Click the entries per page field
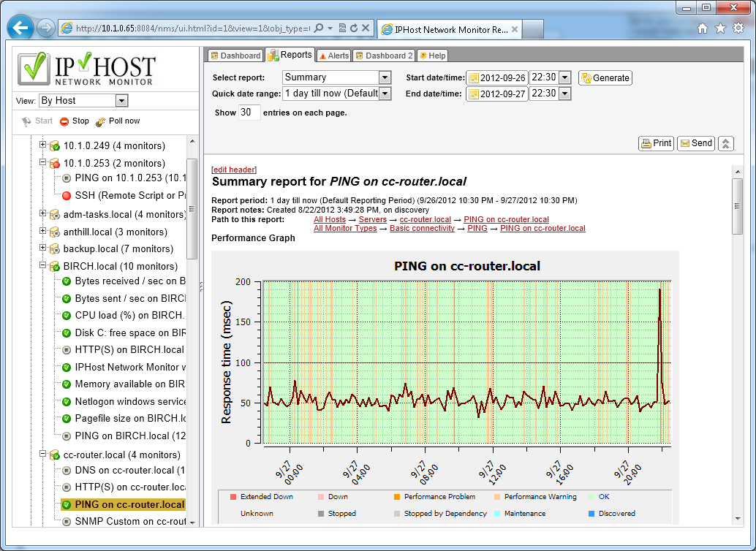This screenshot has width=756, height=551. click(249, 113)
